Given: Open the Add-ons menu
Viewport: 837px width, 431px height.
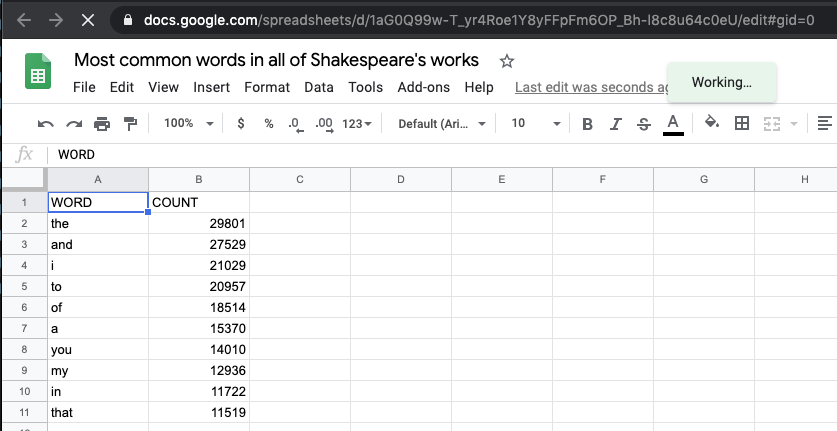Looking at the screenshot, I should coord(424,87).
